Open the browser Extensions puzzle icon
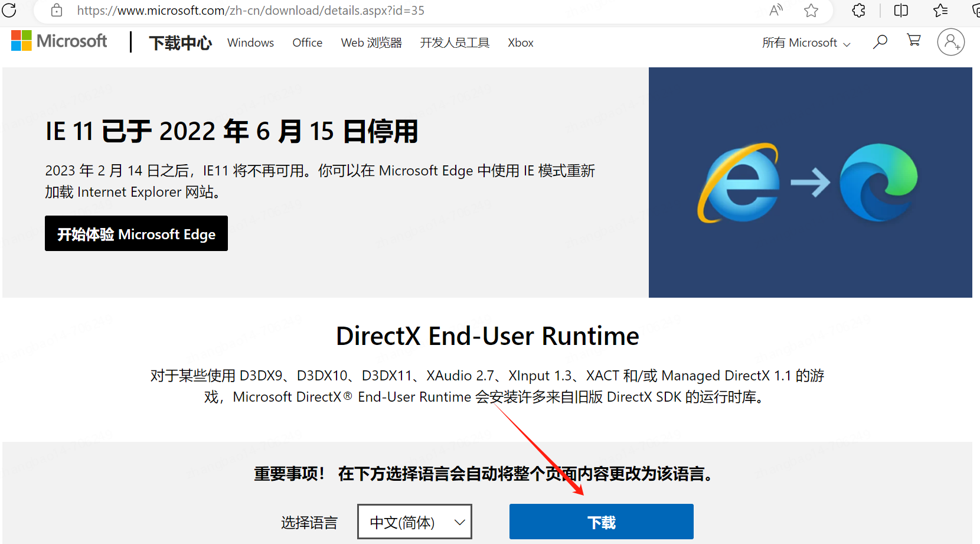The image size is (980, 544). [858, 10]
